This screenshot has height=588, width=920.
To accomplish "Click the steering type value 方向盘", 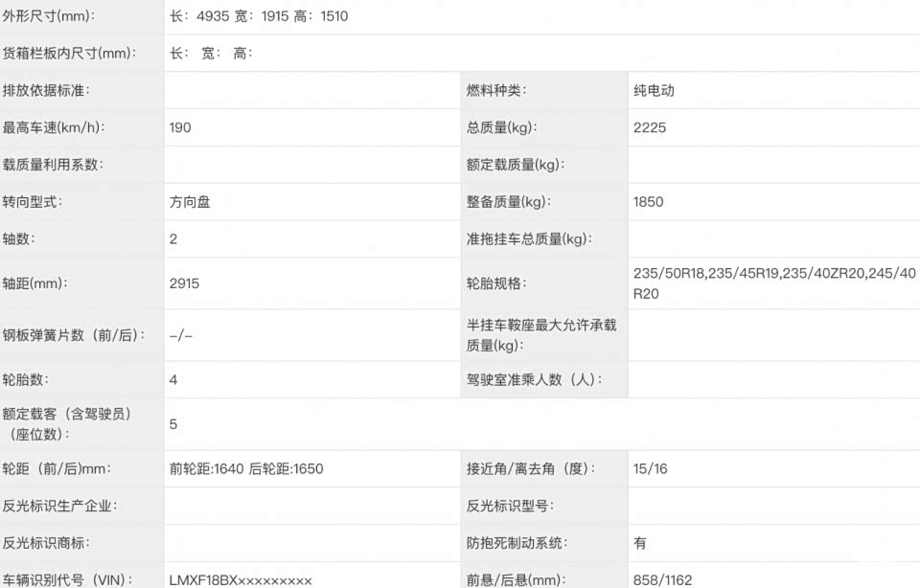I will click(190, 202).
